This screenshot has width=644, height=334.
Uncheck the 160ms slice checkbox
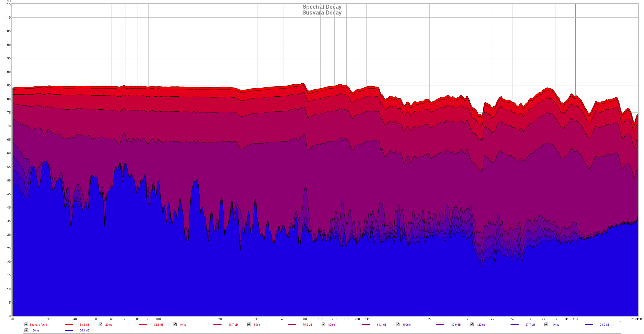[26, 330]
